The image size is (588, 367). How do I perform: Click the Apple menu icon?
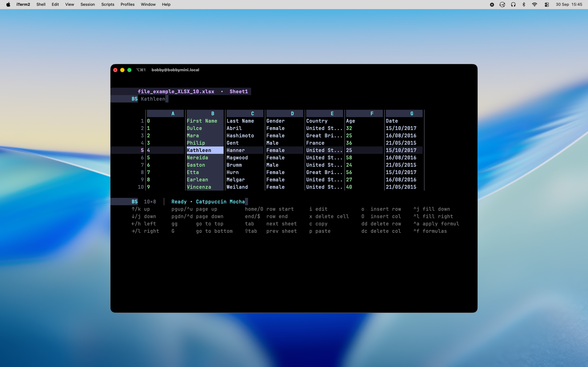[8, 5]
